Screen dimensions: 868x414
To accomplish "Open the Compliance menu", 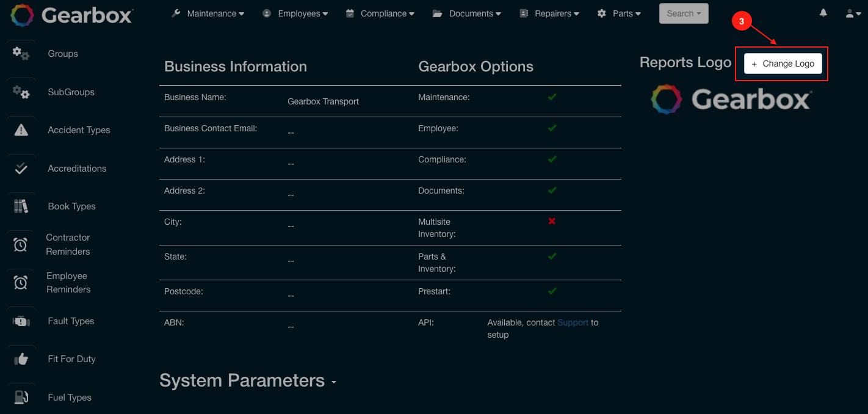I will [380, 13].
